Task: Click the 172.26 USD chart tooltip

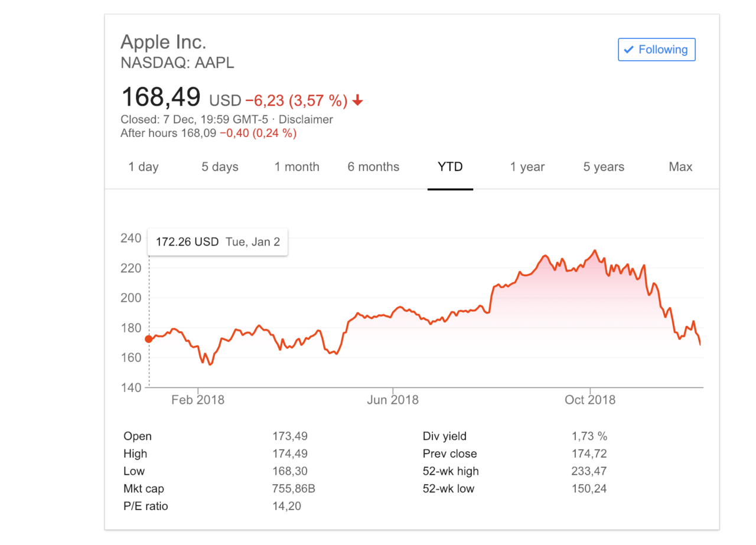Action: point(217,242)
